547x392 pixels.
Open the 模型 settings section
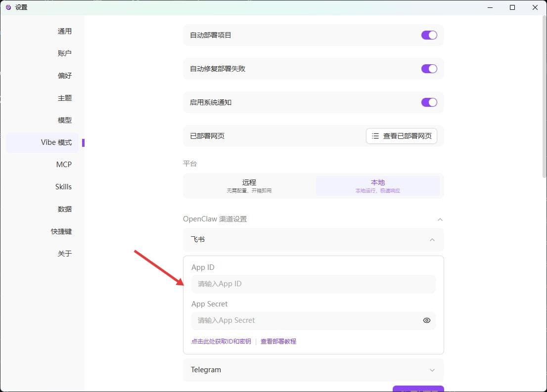[64, 120]
